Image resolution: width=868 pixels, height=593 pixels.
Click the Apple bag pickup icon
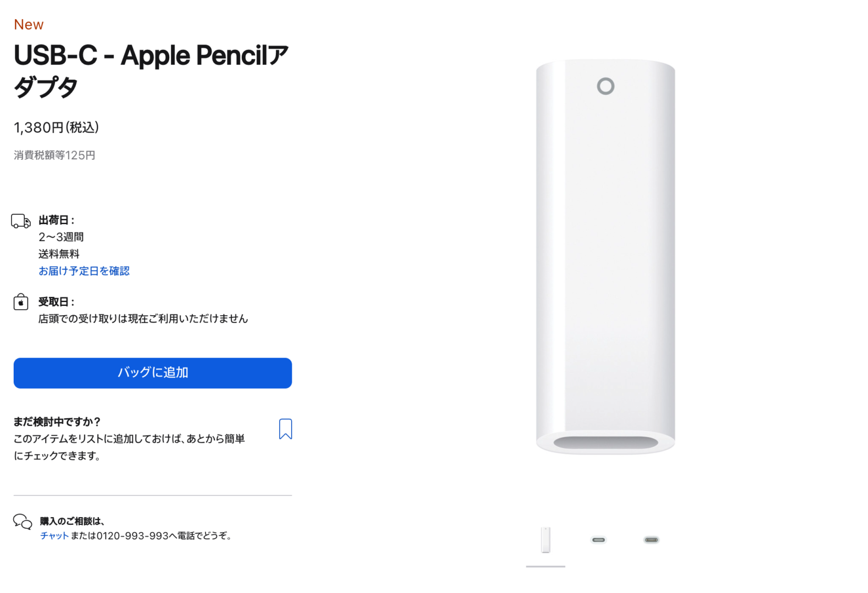click(x=21, y=301)
